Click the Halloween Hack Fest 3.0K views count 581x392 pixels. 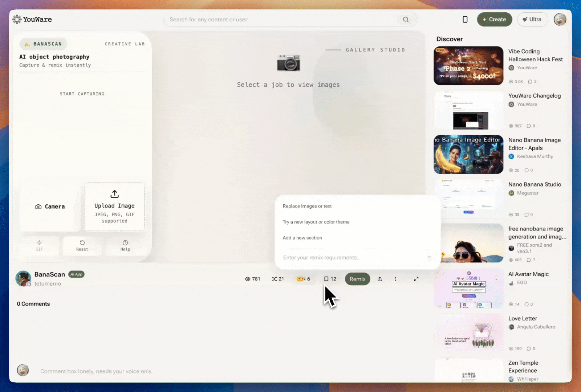[x=516, y=82]
